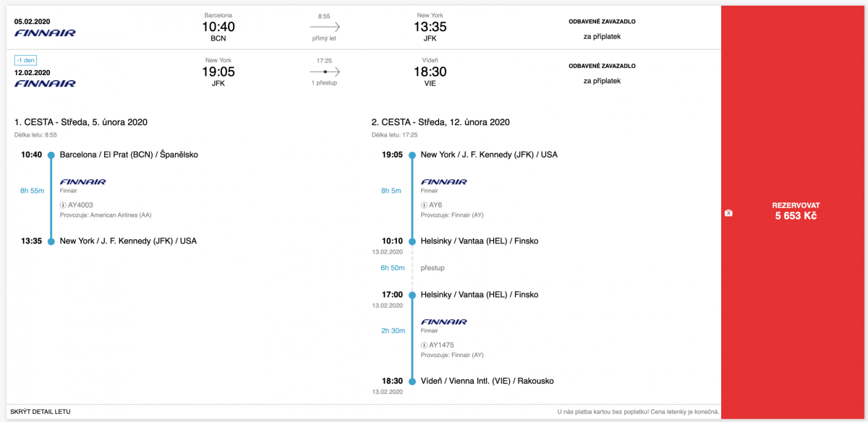Click the small icon left of Rezervovat
The image size is (868, 422).
[728, 213]
